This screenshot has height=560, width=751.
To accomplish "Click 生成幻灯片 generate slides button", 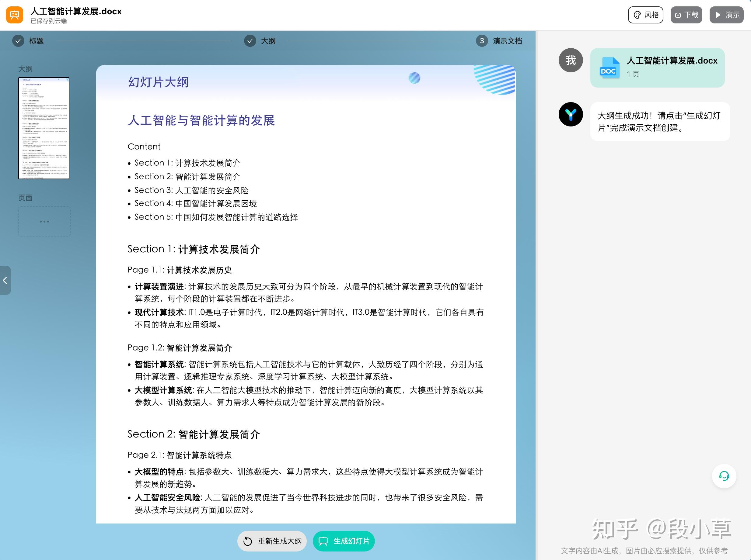I will point(344,541).
